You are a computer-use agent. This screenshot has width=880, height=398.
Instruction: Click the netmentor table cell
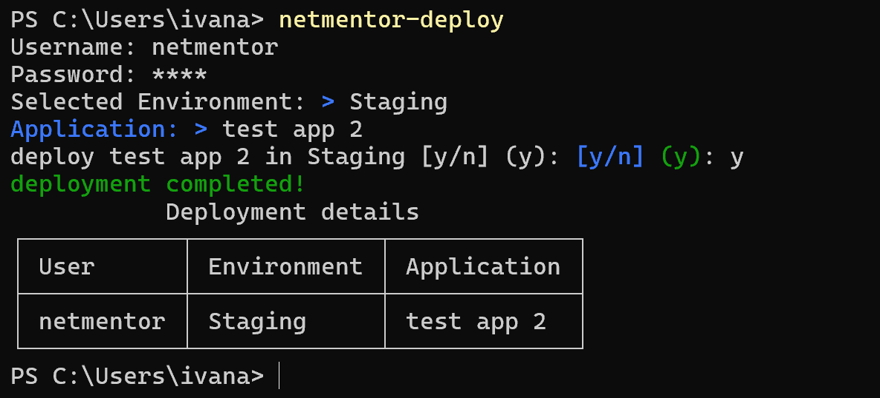pyautogui.click(x=102, y=322)
